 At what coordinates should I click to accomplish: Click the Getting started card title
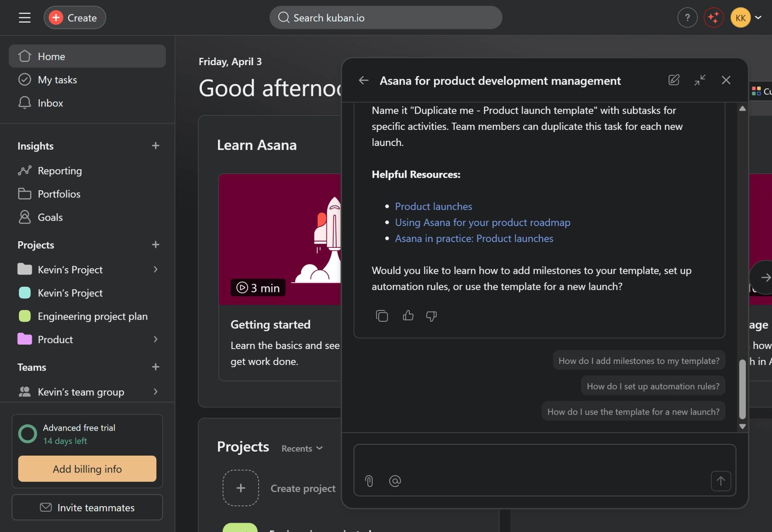point(270,325)
